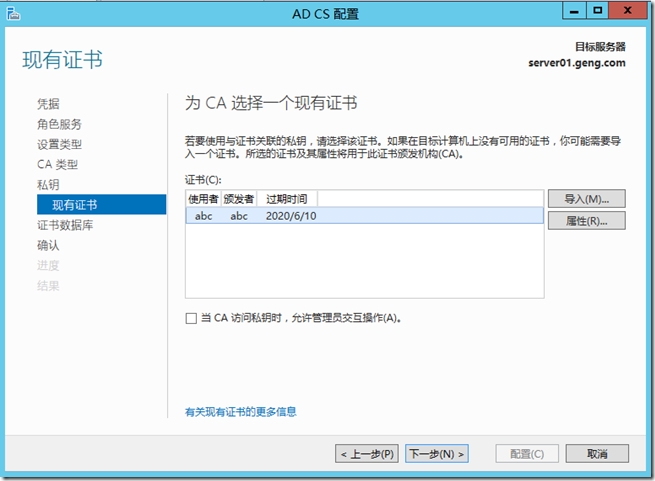The height and width of the screenshot is (481, 655).
Task: Select the abc certificate row expiring 2020/6/10
Action: click(365, 216)
